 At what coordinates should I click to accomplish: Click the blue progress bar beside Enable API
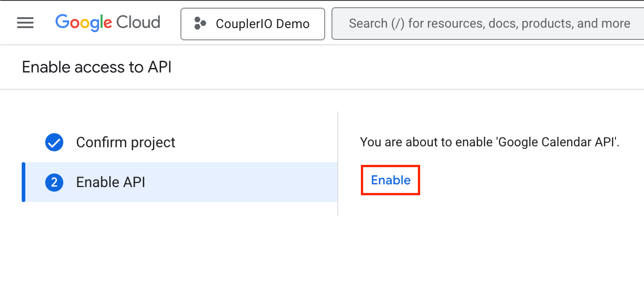[24, 182]
